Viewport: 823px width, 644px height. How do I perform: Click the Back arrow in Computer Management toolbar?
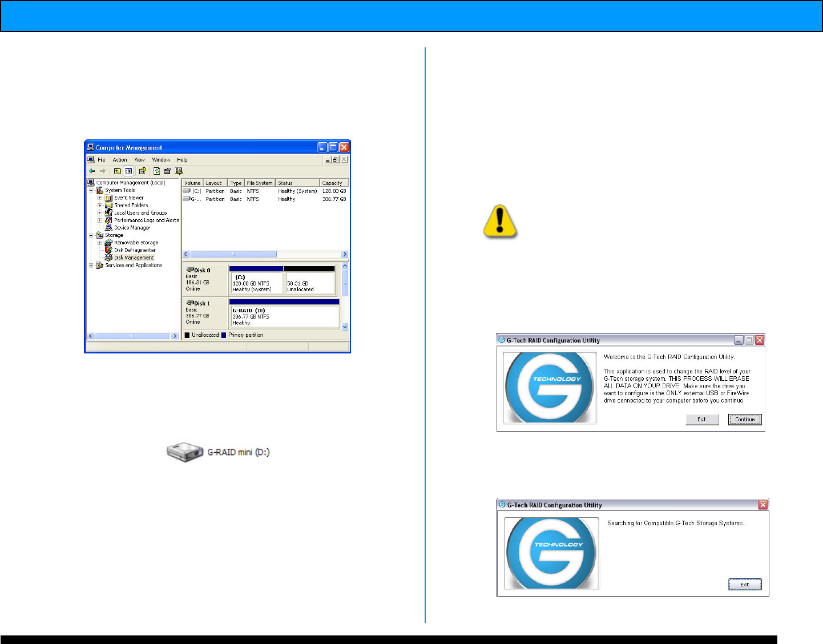(92, 171)
